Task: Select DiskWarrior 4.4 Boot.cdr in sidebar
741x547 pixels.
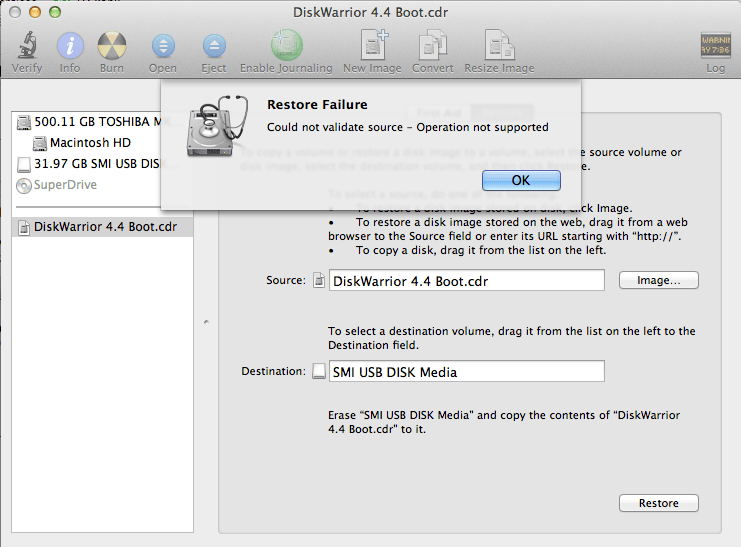Action: (x=103, y=227)
